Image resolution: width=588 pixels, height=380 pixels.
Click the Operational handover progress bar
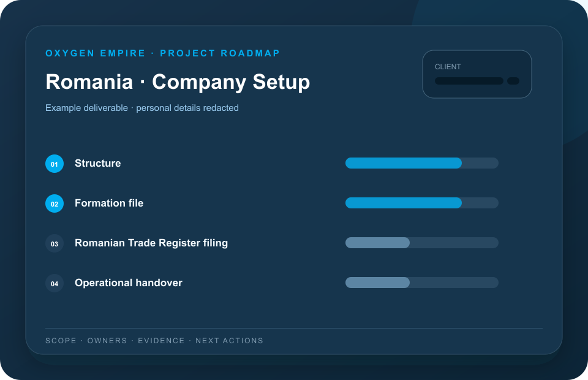pyautogui.click(x=422, y=283)
